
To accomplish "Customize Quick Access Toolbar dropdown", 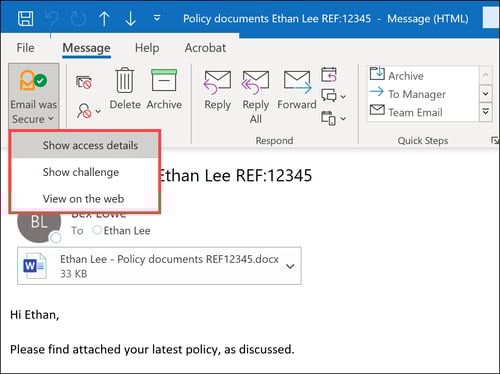I will [157, 18].
